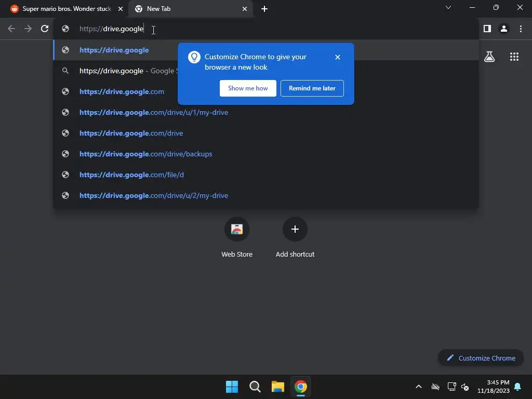
Task: Close the Super mario bros. Wonder tab
Action: pos(121,9)
